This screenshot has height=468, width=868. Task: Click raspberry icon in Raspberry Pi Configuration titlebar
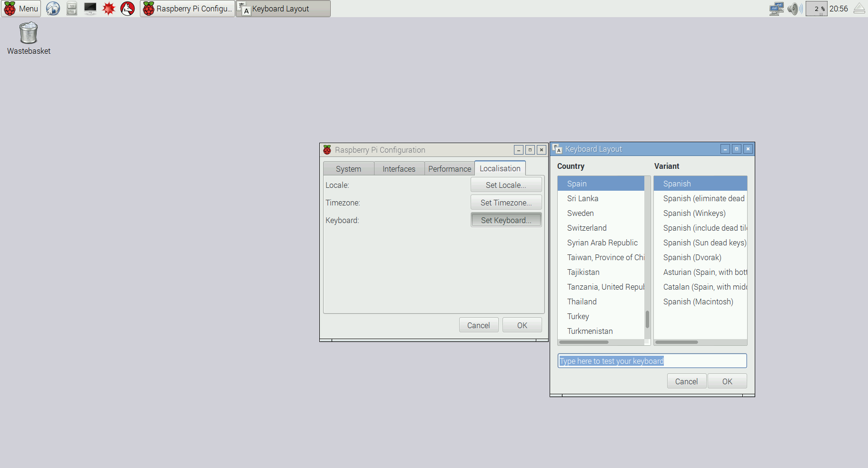click(x=327, y=150)
